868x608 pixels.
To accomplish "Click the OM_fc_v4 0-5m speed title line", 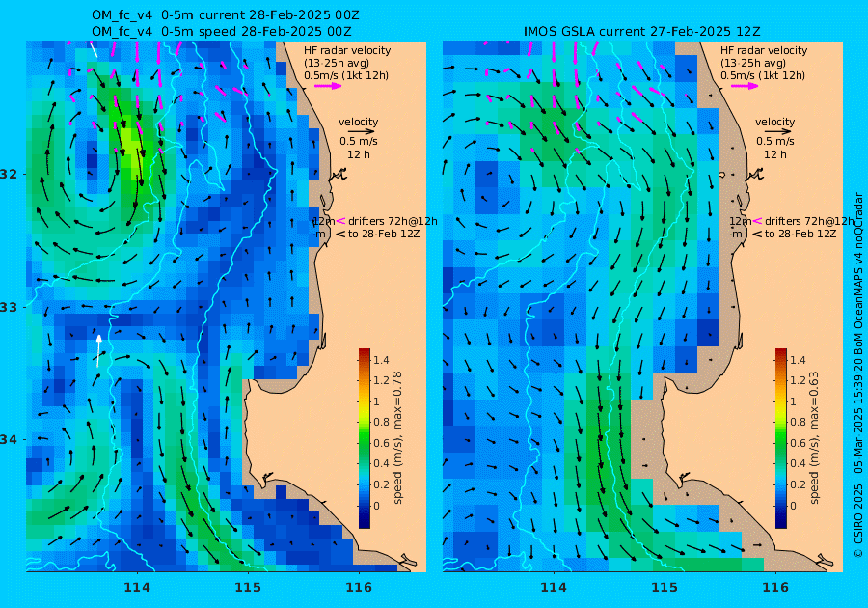I will (221, 32).
